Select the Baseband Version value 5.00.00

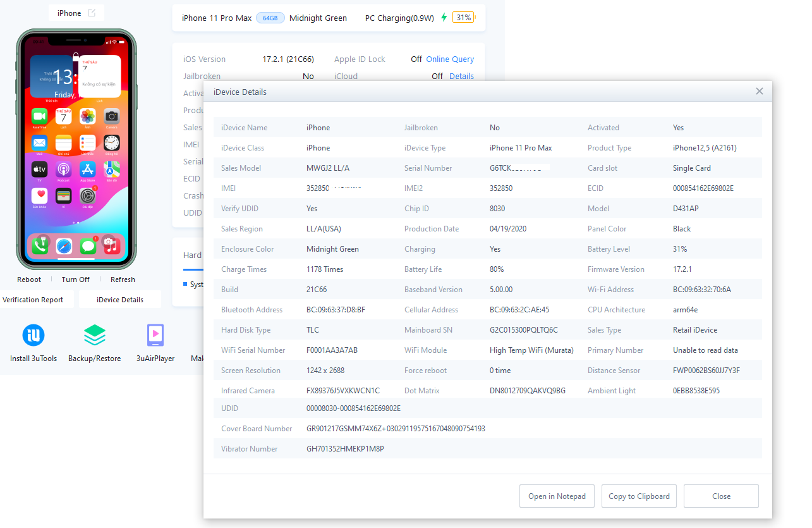(x=501, y=290)
